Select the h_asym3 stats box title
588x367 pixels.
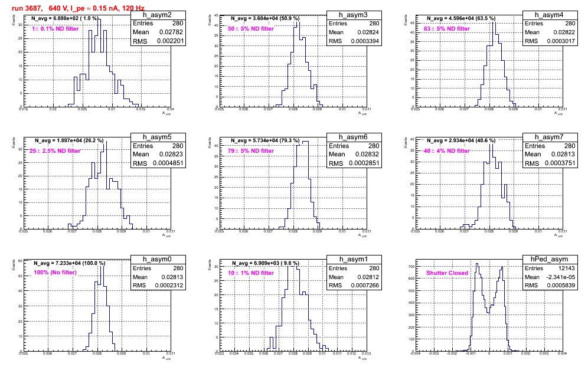point(354,15)
